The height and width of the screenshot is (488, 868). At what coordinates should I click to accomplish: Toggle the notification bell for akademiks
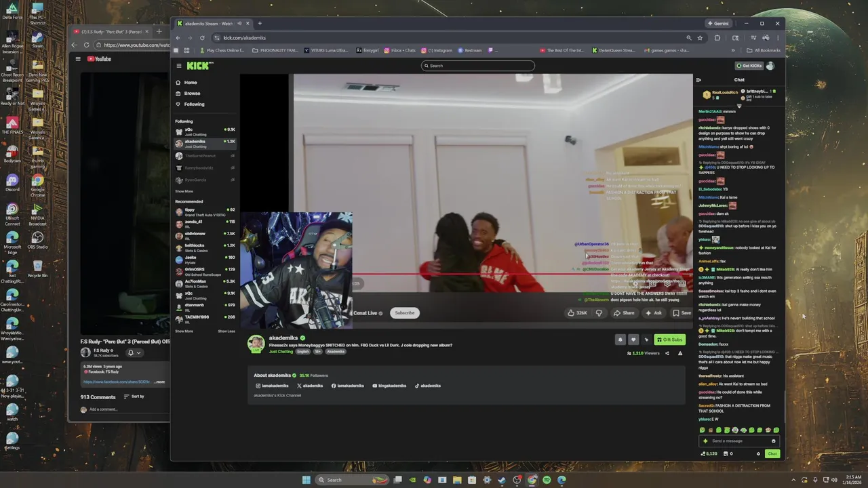[x=620, y=340]
